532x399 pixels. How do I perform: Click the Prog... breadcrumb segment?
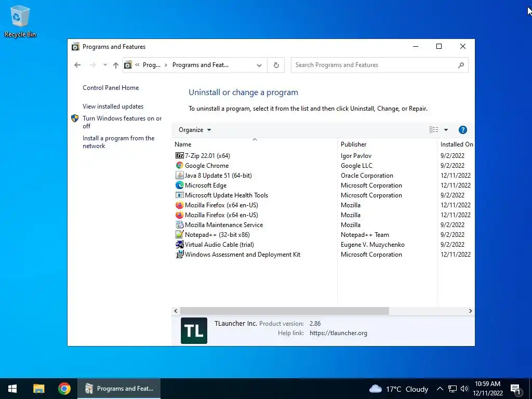pos(151,65)
